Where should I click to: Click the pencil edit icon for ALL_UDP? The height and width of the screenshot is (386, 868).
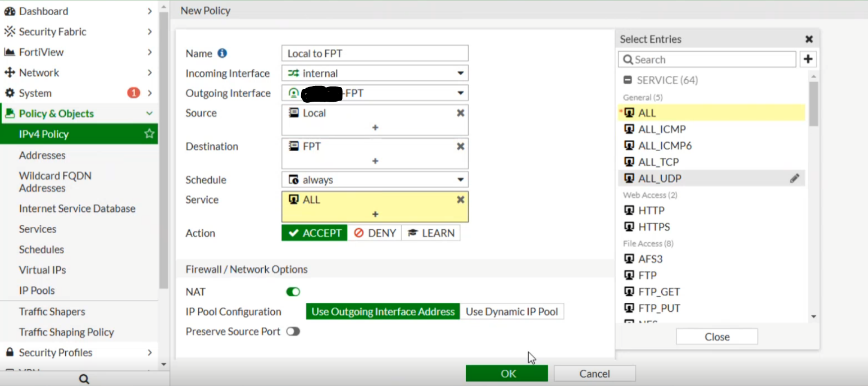point(794,178)
